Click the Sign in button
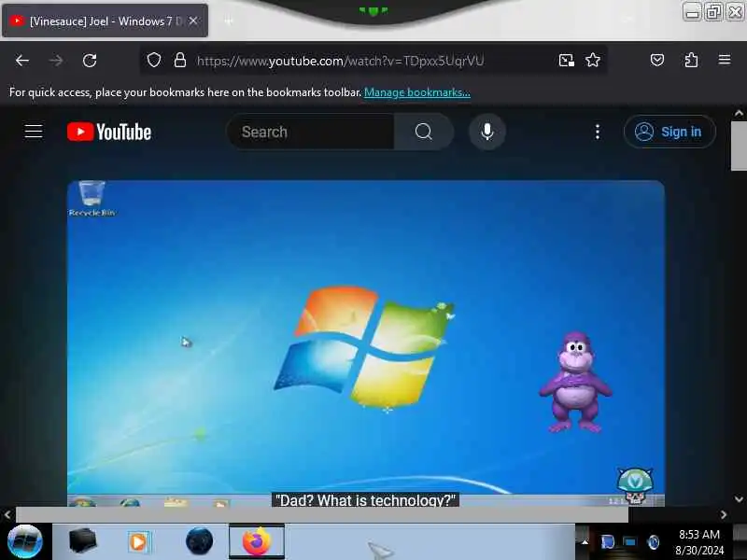The height and width of the screenshot is (560, 747). (x=669, y=132)
